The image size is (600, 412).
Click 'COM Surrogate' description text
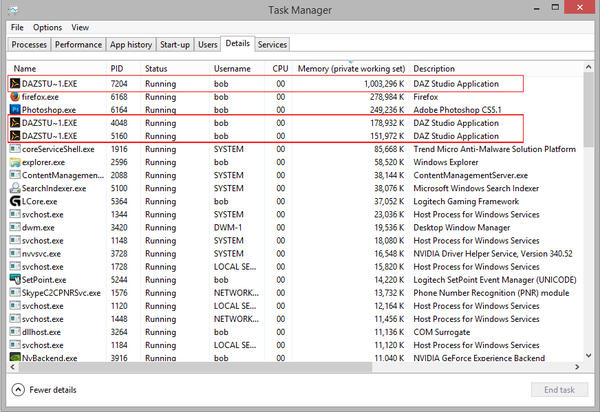[x=442, y=332]
